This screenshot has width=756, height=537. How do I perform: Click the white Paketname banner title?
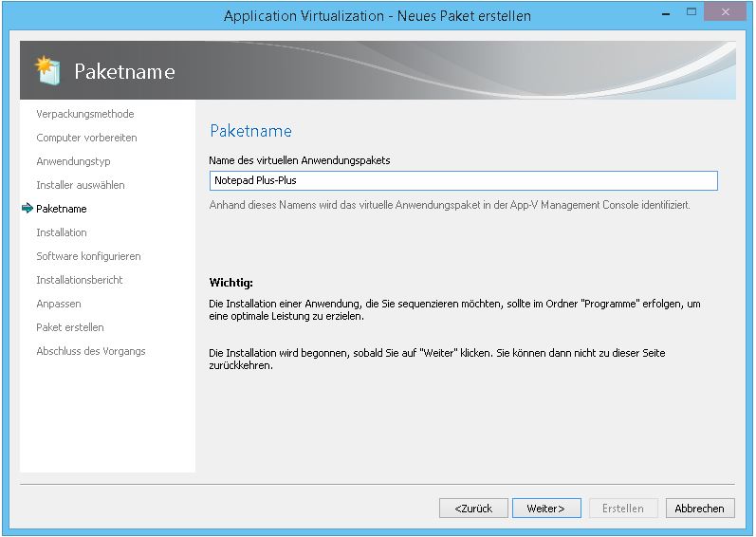click(x=124, y=71)
